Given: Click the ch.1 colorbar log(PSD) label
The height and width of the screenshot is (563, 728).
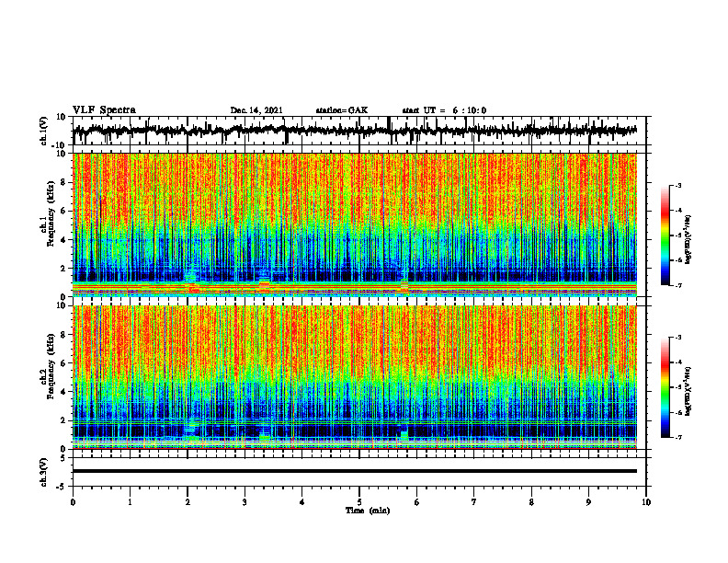Looking at the screenshot, I should point(688,240).
